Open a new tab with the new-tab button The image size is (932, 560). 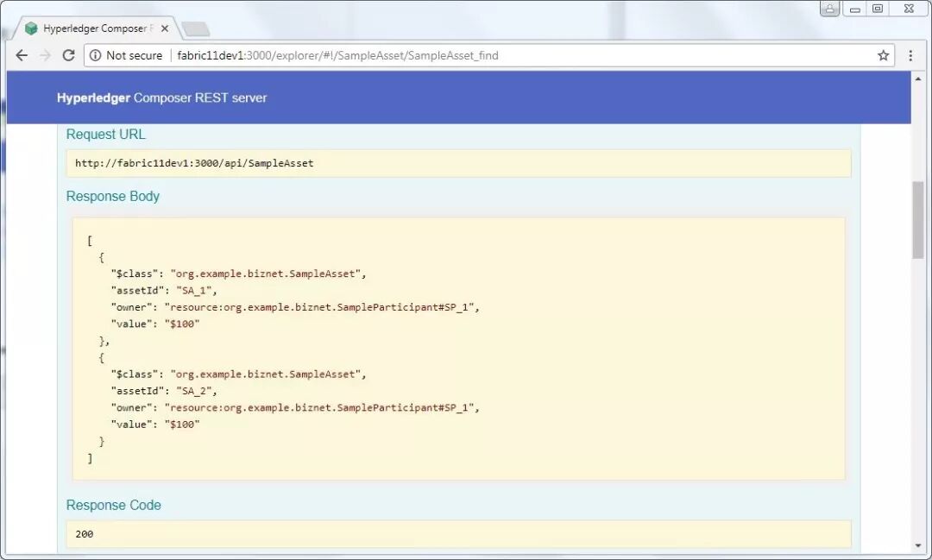point(195,28)
